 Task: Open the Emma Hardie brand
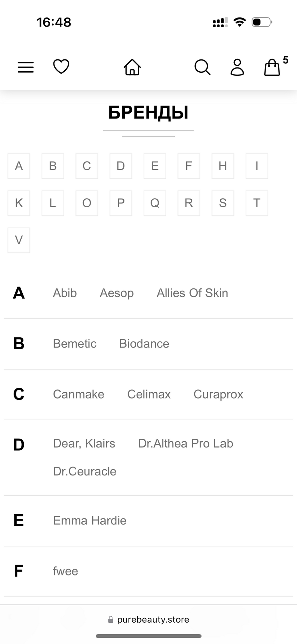(89, 521)
